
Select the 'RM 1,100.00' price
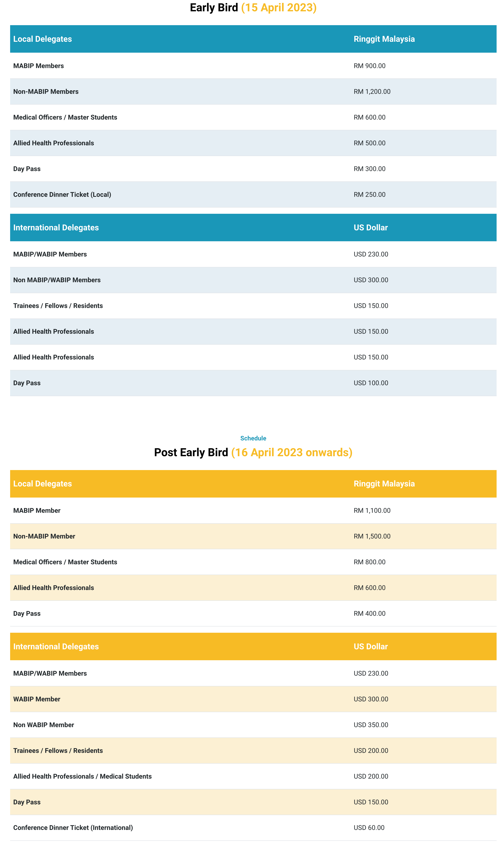[372, 510]
